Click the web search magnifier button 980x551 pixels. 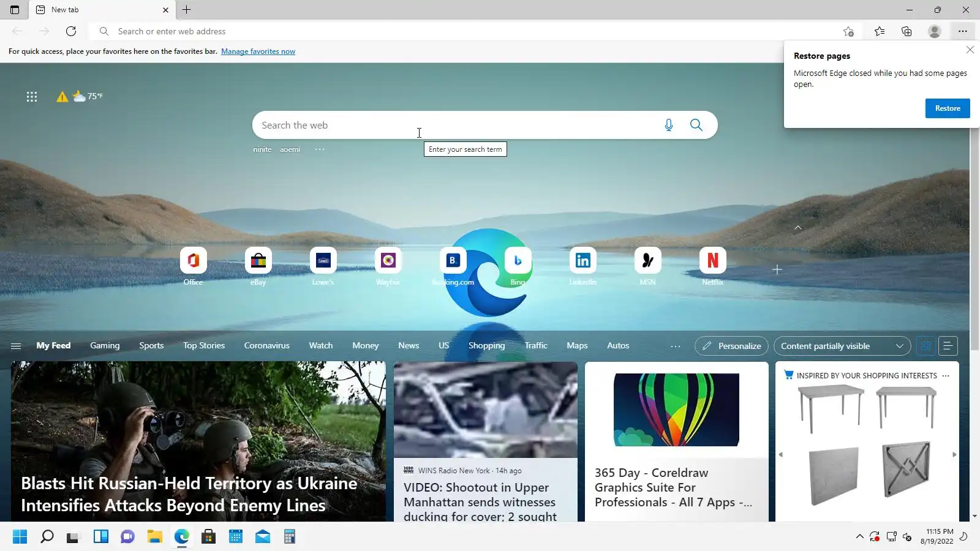[x=696, y=125]
